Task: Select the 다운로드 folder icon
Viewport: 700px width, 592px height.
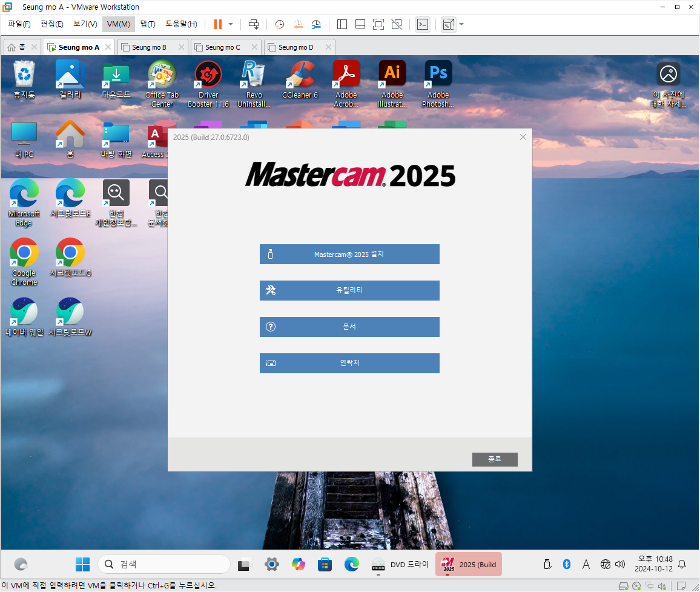Action: 116,80
